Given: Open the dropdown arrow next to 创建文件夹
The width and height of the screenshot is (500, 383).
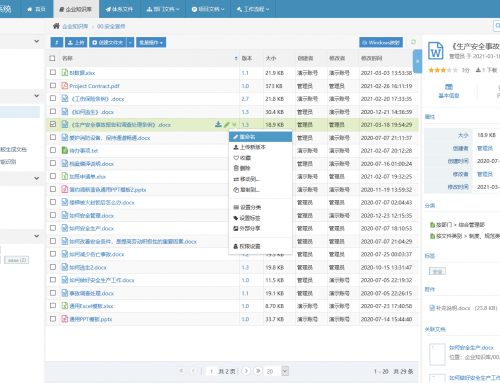Looking at the screenshot, I should (x=130, y=42).
